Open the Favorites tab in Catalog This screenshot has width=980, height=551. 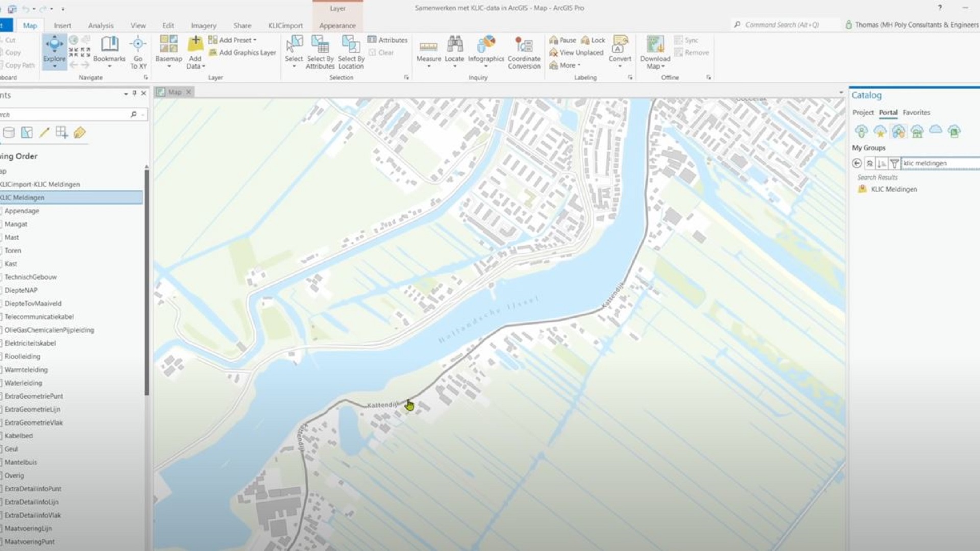tap(916, 112)
